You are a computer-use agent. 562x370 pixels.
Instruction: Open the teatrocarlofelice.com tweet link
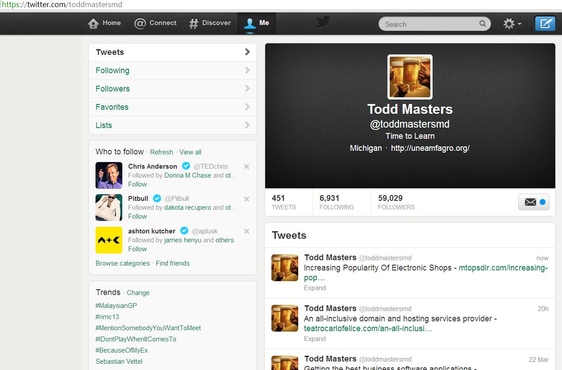click(x=368, y=328)
